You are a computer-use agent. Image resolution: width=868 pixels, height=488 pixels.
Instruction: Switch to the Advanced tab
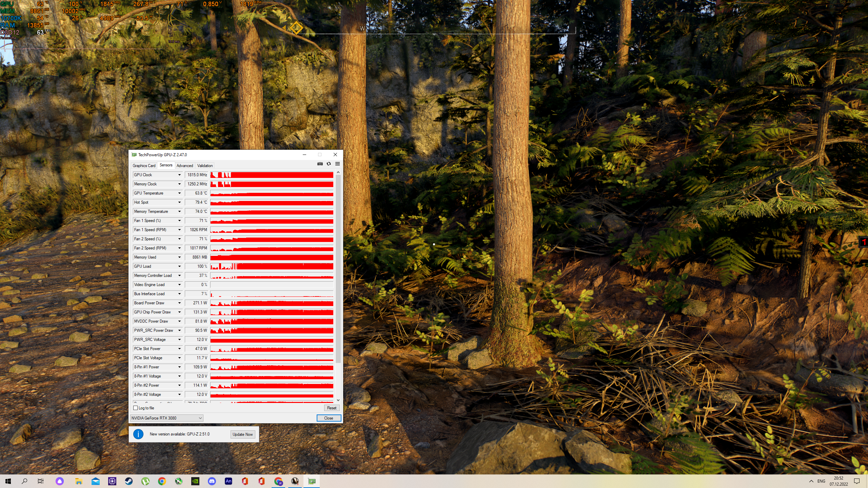(185, 166)
